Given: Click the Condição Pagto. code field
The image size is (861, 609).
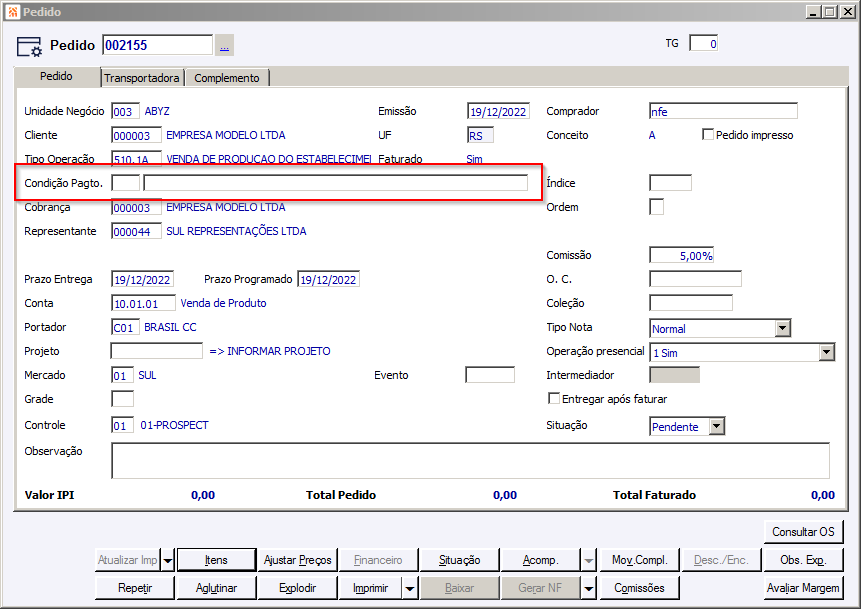Looking at the screenshot, I should coord(126,183).
